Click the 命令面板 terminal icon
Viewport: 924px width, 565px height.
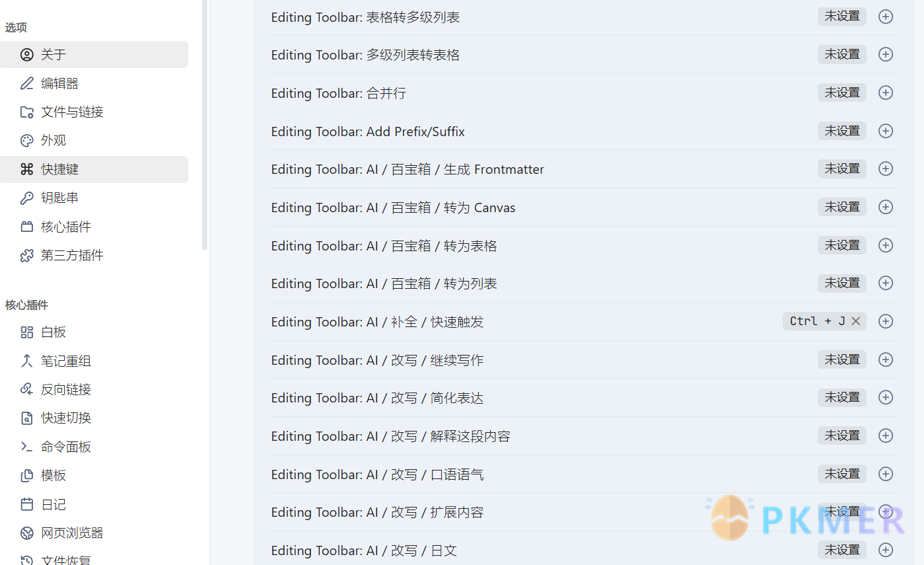26,446
